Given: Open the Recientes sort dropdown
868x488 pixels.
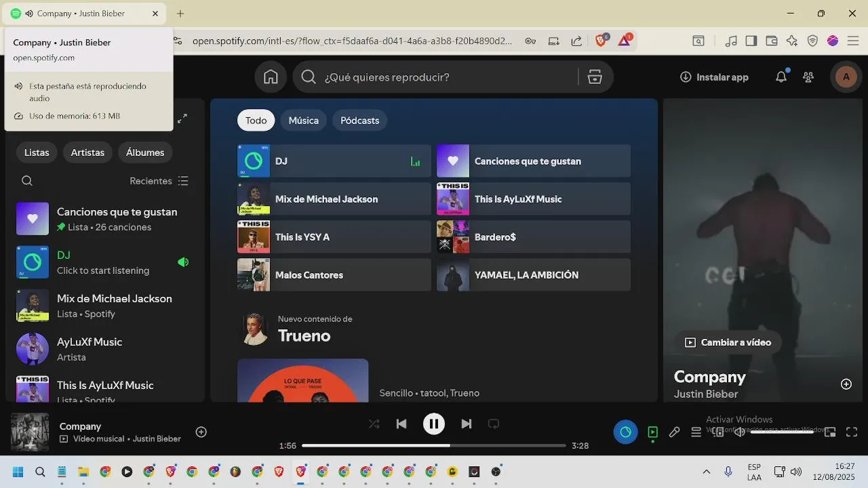Looking at the screenshot, I should coord(159,181).
